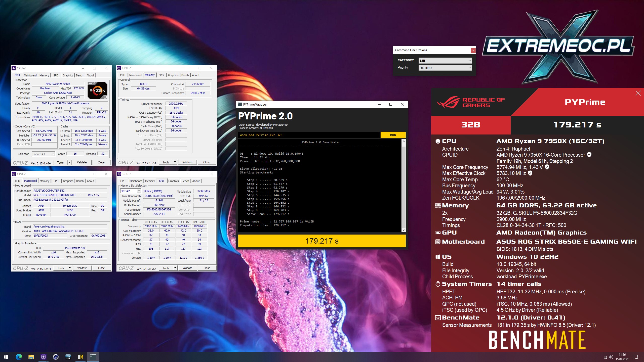
Task: Close the Command Line Options dialog
Action: 473,50
